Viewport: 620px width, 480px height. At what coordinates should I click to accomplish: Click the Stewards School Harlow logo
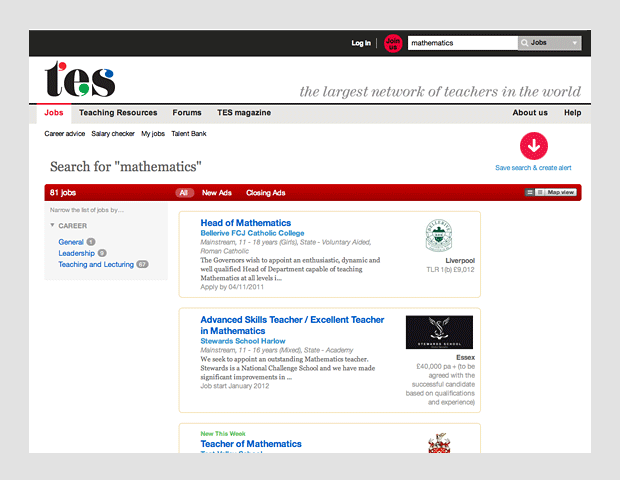[x=439, y=332]
